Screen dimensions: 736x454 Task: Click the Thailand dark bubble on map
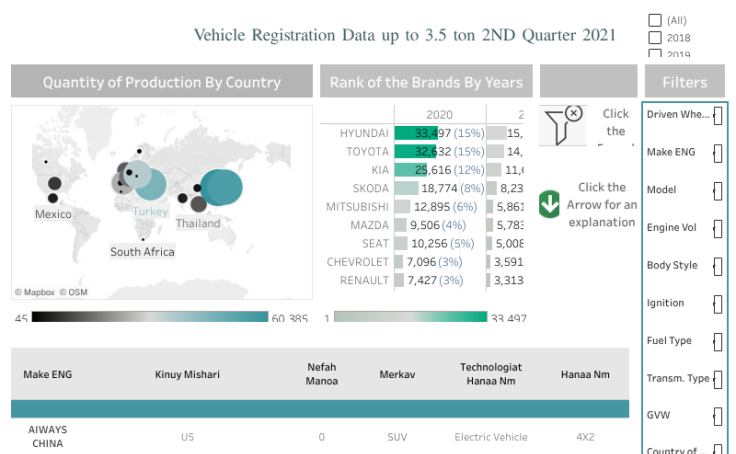tap(198, 204)
